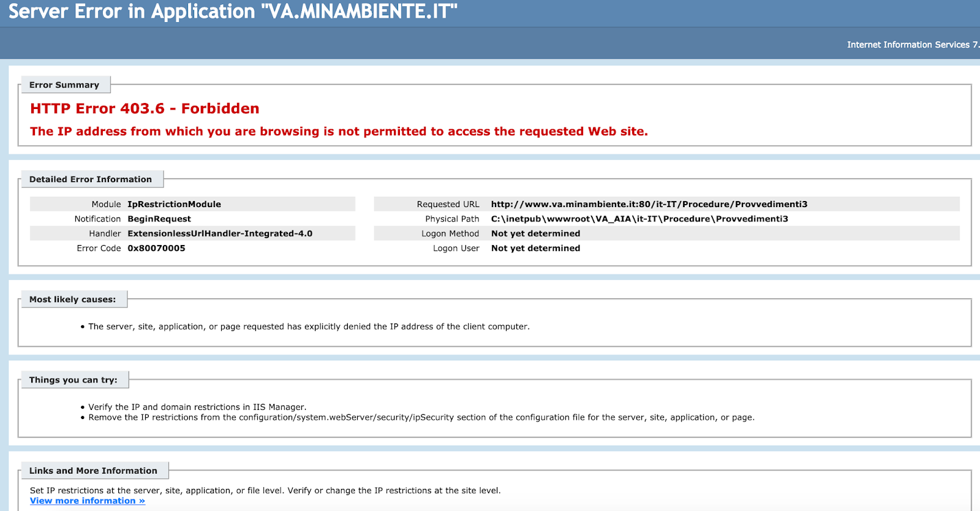
Task: Click the Logon Method Not yet determined value
Action: click(535, 233)
